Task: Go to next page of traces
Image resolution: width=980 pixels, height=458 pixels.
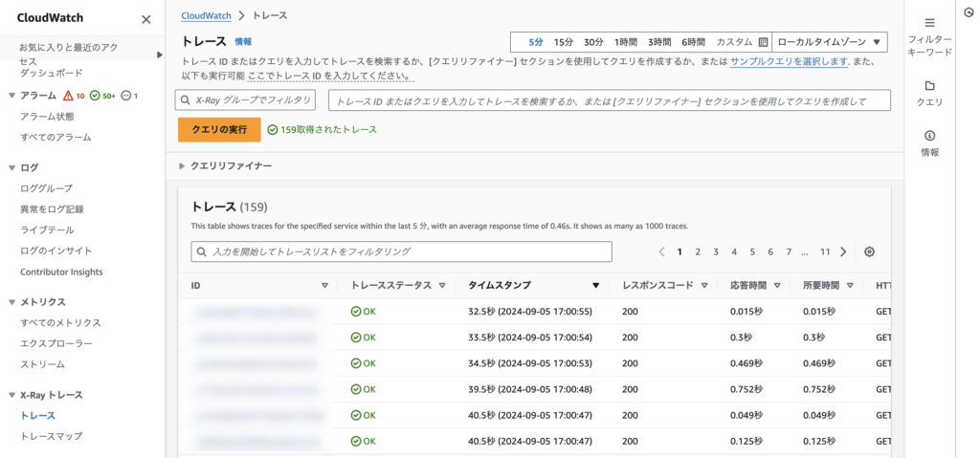Action: click(843, 251)
